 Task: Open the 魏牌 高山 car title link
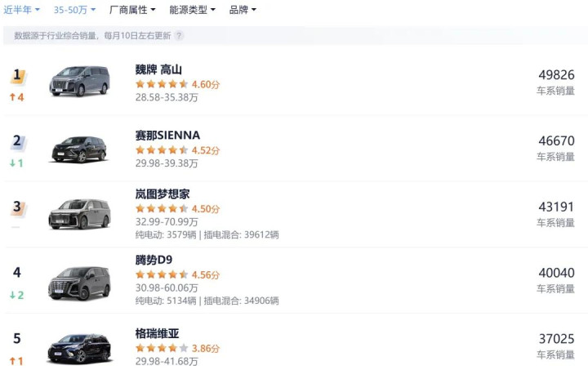coord(158,69)
